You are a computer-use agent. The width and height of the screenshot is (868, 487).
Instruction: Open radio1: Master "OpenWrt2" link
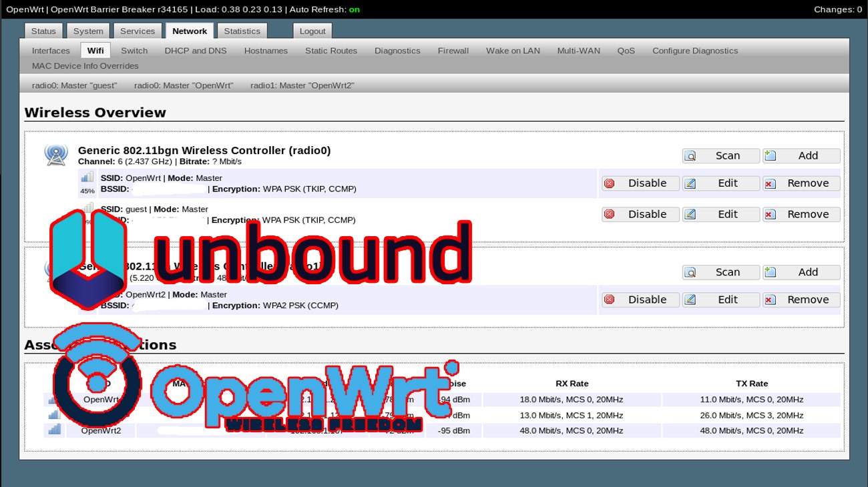pyautogui.click(x=302, y=85)
